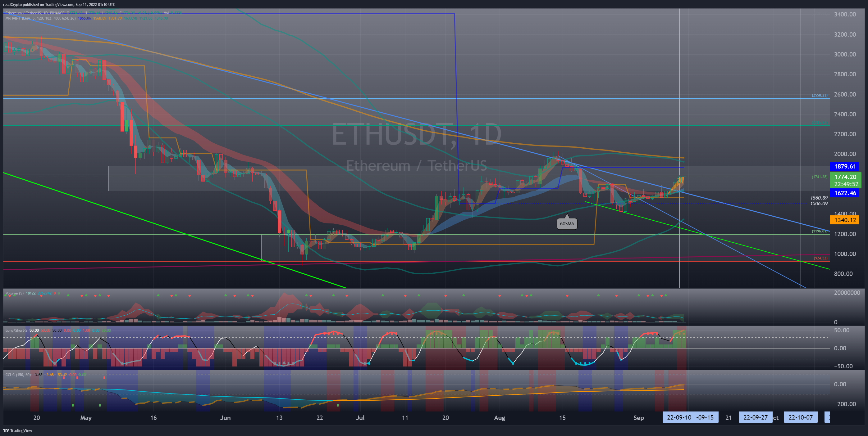
Task: Click the 60SMA callout label
Action: tap(567, 223)
